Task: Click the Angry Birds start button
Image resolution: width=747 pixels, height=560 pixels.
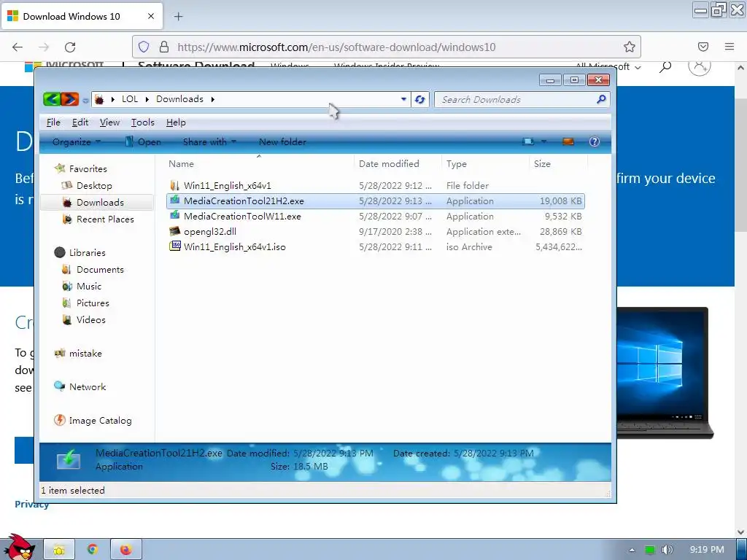Action: pos(20,548)
